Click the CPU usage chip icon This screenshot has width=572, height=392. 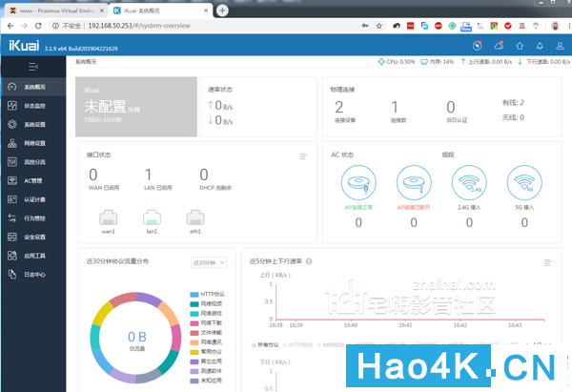[381, 62]
